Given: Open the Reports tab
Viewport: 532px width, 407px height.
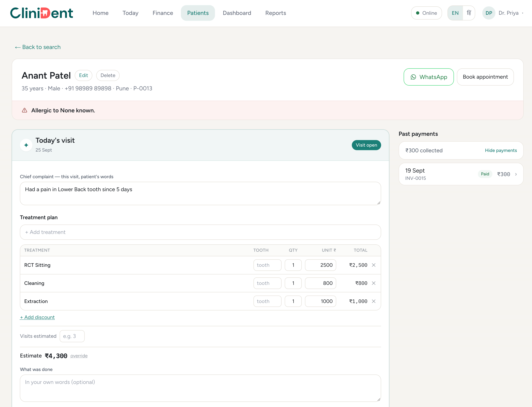Looking at the screenshot, I should (x=276, y=13).
